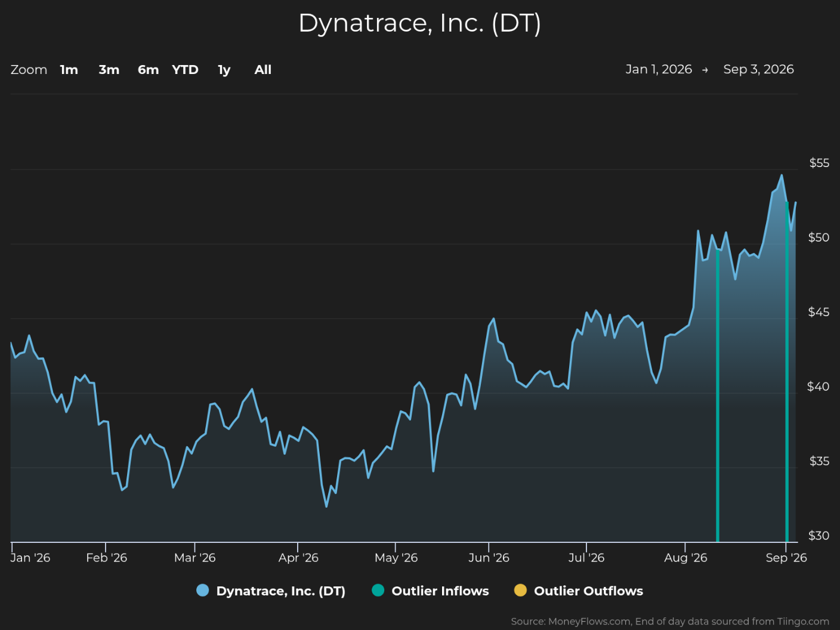This screenshot has height=630, width=840.
Task: Click the $35 price axis label
Action: coord(819,461)
